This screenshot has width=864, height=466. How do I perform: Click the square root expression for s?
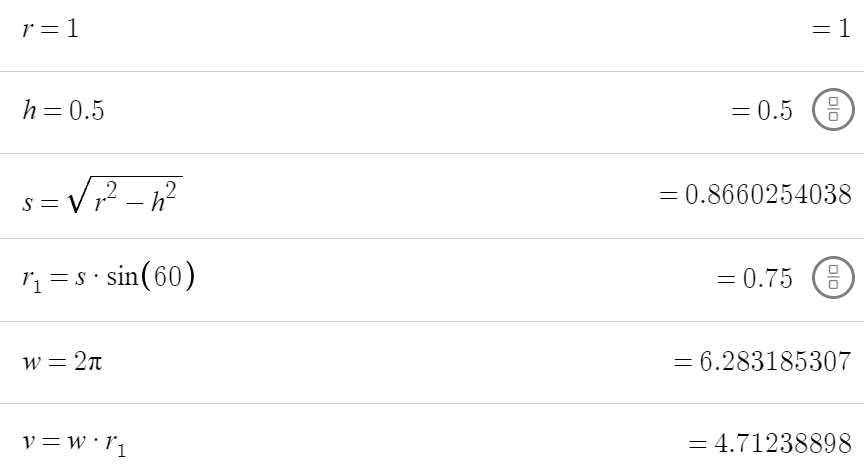[x=101, y=195]
